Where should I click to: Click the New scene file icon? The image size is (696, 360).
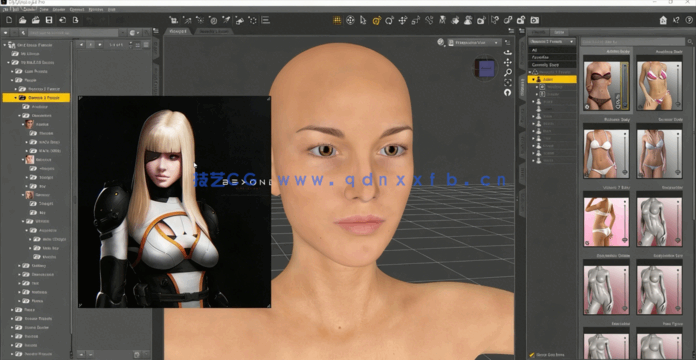pos(9,20)
